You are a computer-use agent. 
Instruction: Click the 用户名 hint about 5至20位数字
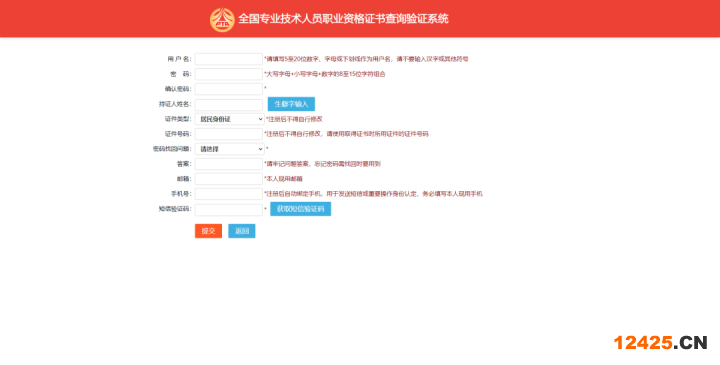pyautogui.click(x=366, y=59)
